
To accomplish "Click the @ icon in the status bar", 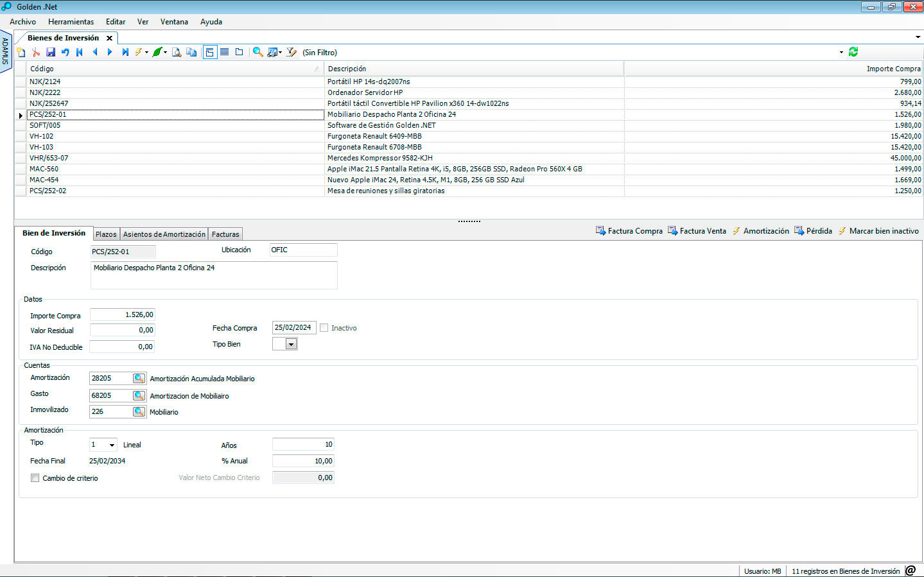I will point(911,571).
